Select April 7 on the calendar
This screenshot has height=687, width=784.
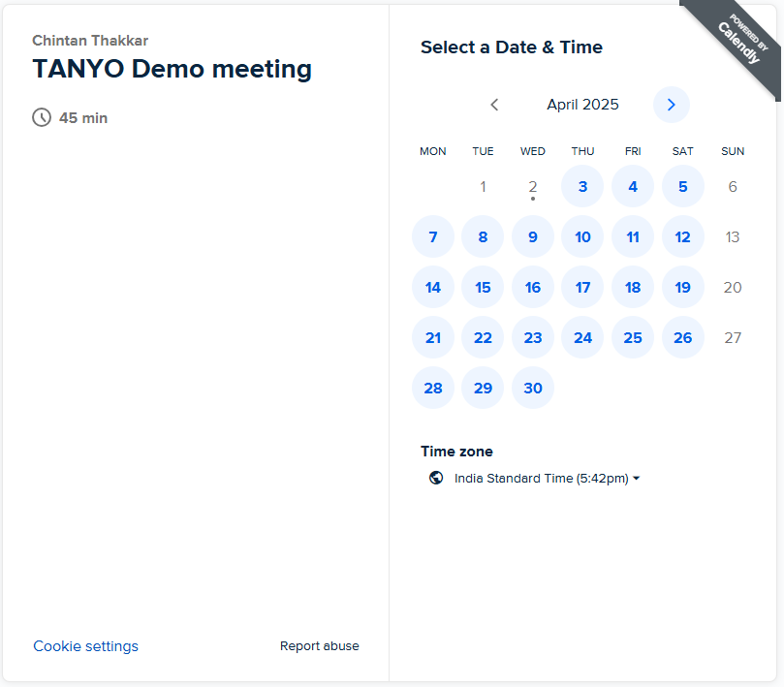click(x=433, y=237)
